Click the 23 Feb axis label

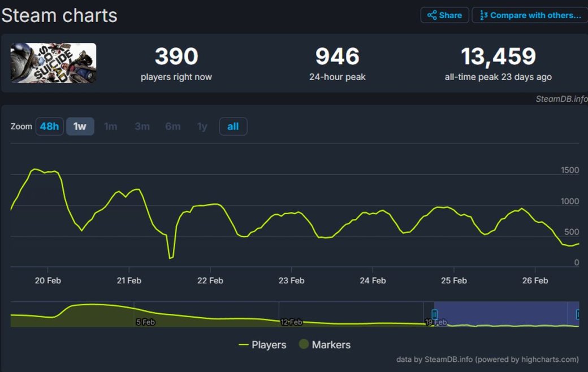pos(291,280)
